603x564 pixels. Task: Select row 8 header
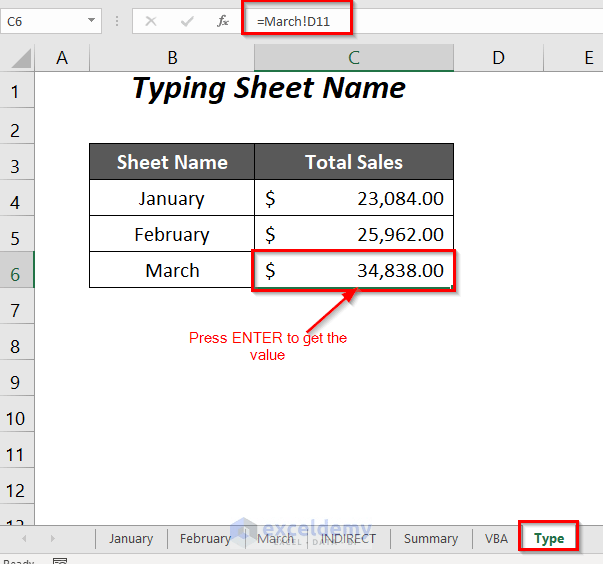[15, 341]
